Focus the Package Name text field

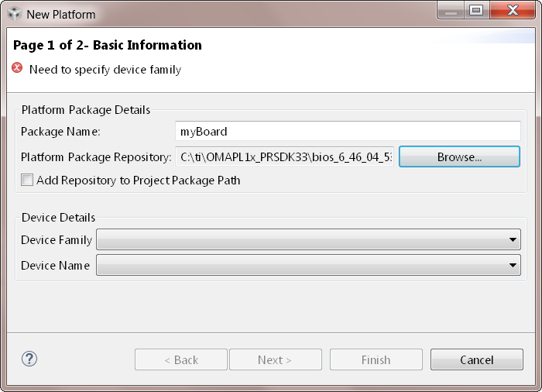coord(348,132)
